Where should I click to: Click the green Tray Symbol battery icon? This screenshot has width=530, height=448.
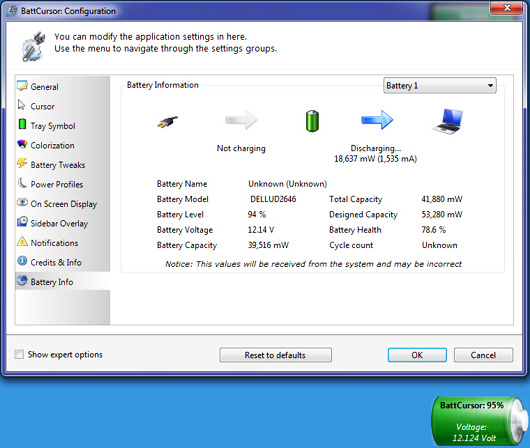click(x=22, y=124)
